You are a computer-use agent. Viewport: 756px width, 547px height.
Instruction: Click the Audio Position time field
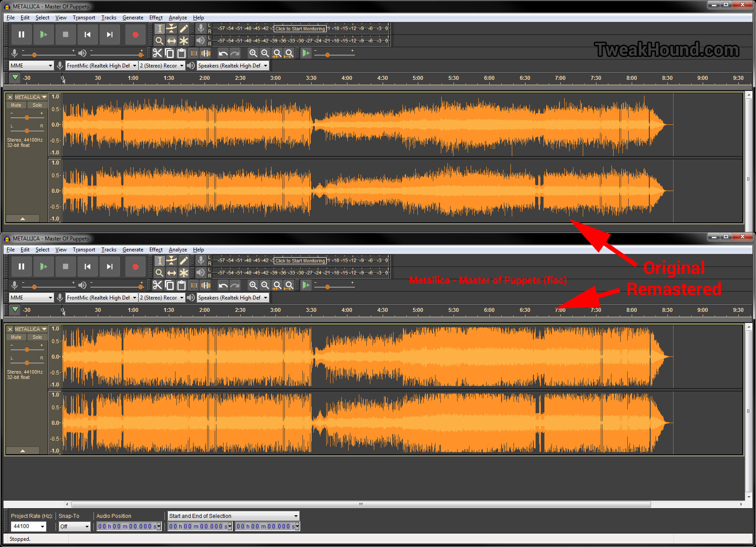click(x=129, y=526)
